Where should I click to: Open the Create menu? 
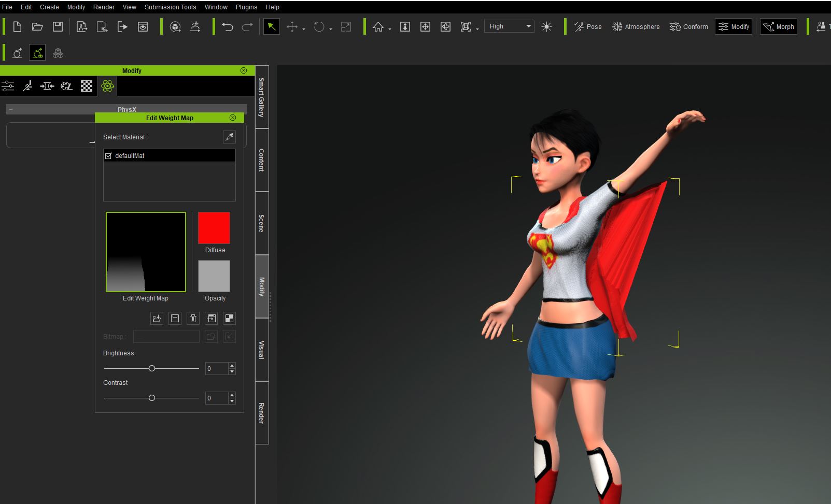[x=49, y=7]
